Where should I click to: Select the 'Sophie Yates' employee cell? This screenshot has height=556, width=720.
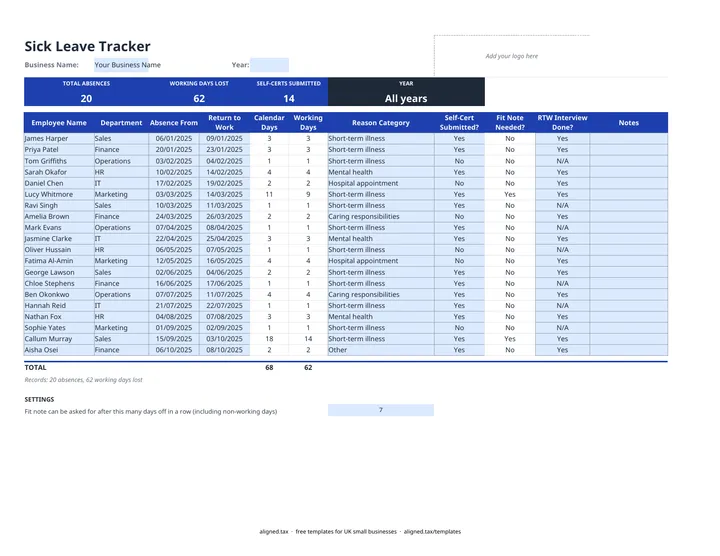(x=59, y=328)
